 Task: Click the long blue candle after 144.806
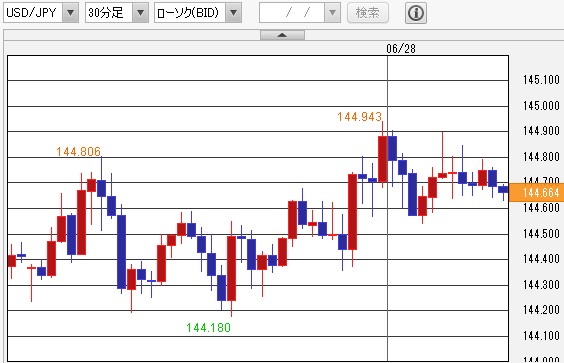(x=122, y=251)
